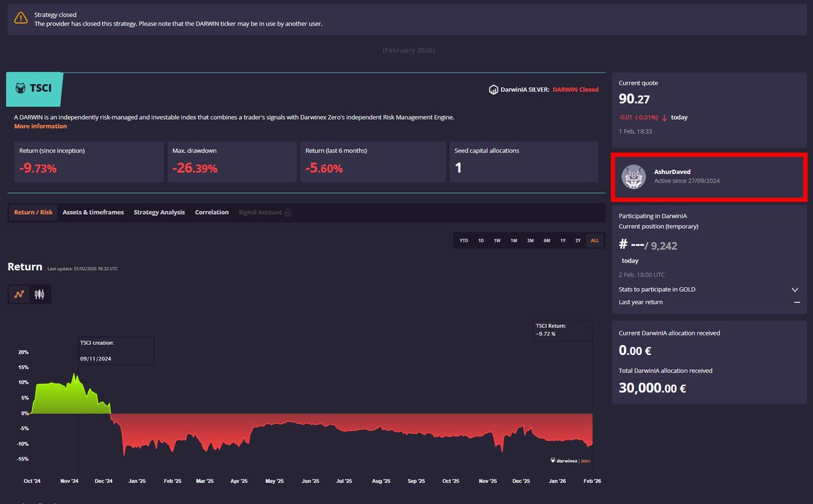The width and height of the screenshot is (813, 504).
Task: Switch to Strategy Analysis tab
Action: click(x=159, y=212)
